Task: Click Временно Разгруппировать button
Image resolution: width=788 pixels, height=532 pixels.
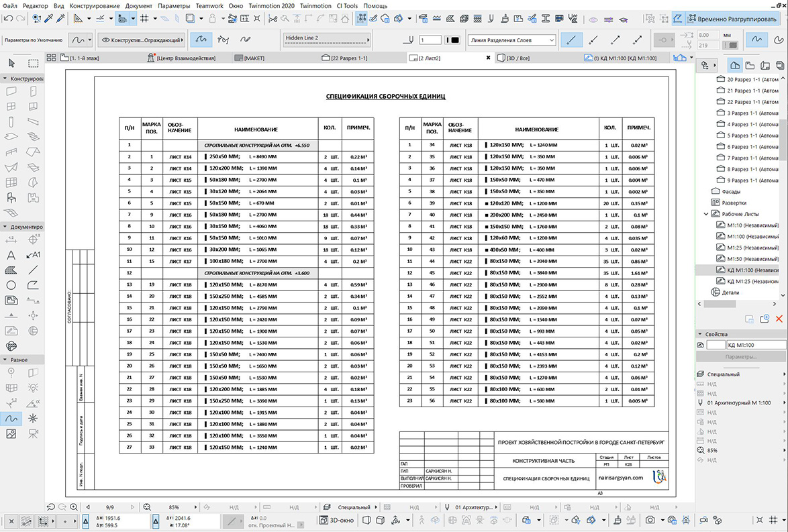Action: (x=731, y=19)
